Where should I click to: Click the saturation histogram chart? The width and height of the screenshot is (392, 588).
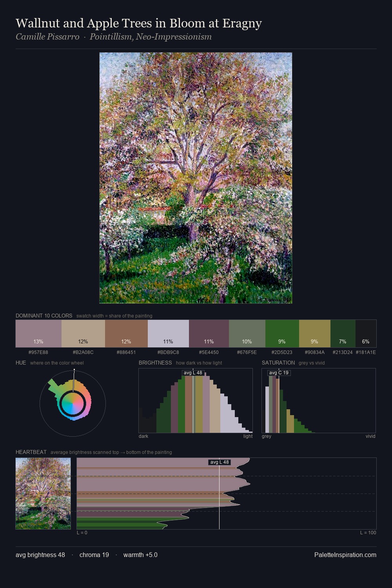(x=319, y=401)
